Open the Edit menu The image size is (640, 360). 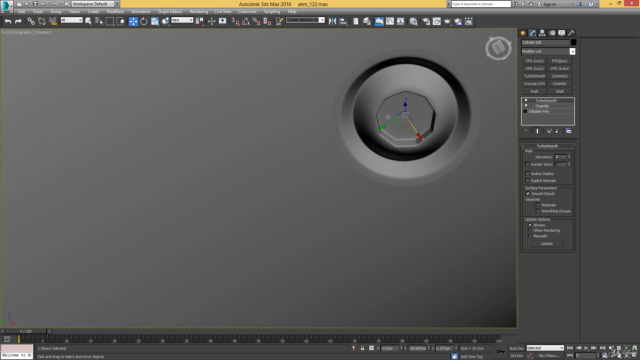pos(22,12)
